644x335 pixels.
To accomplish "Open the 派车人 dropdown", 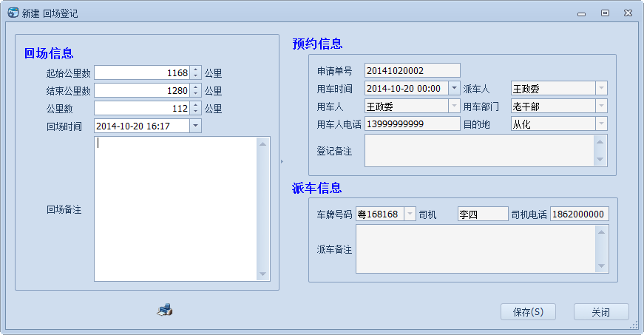I will coord(601,88).
